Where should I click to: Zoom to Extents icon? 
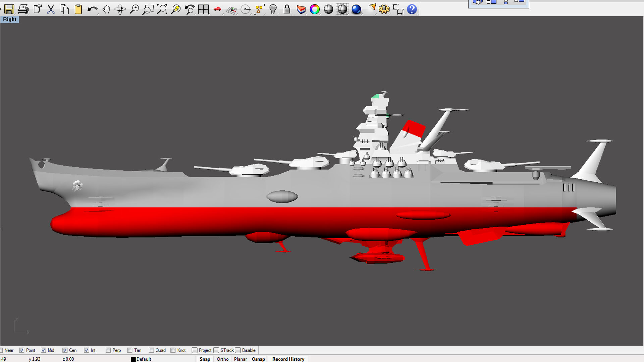click(x=162, y=9)
